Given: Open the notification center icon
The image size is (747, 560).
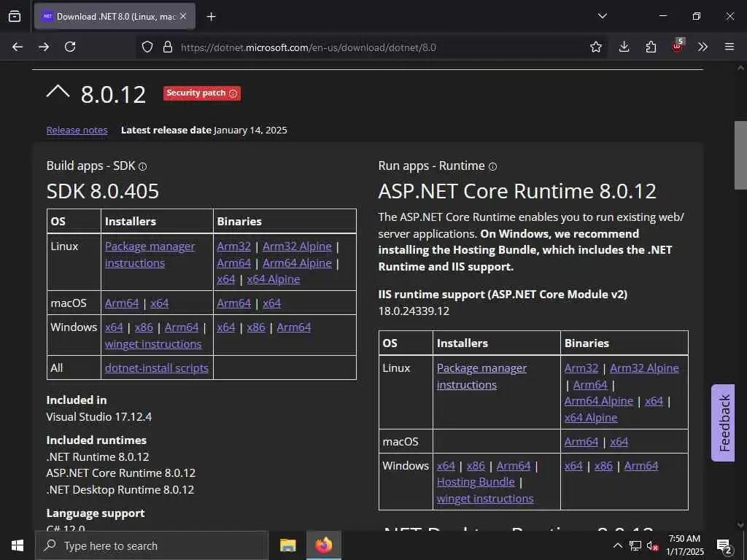Looking at the screenshot, I should [724, 546].
